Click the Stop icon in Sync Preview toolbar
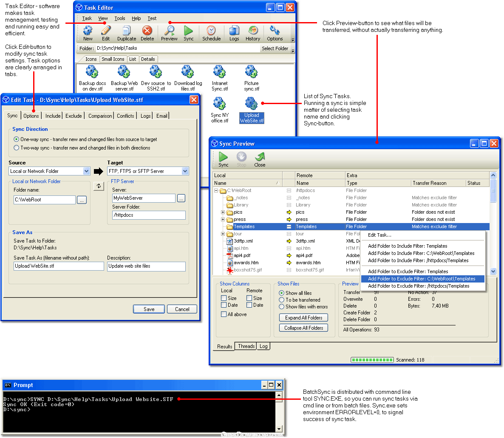The width and height of the screenshot is (504, 438). [x=241, y=159]
